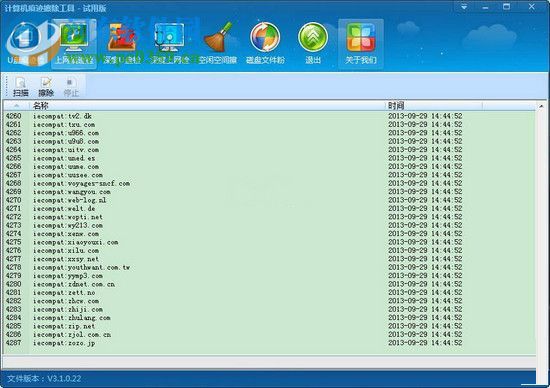Select row iecompat:zhcw.com
Screen dimensions: 550x388
[x=269, y=301]
